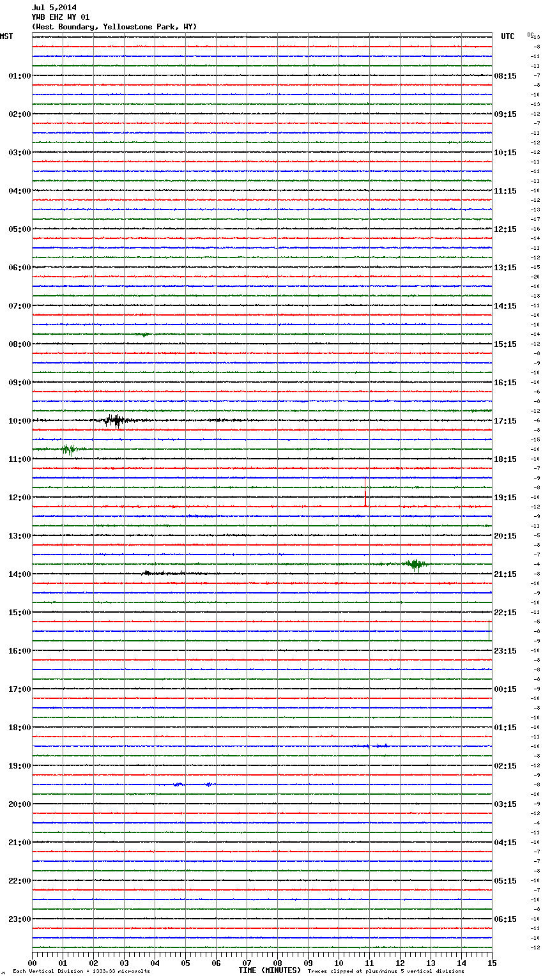Pick the 06:00 MST time label
Image resolution: width=543 pixels, height=980 pixels.
(19, 268)
